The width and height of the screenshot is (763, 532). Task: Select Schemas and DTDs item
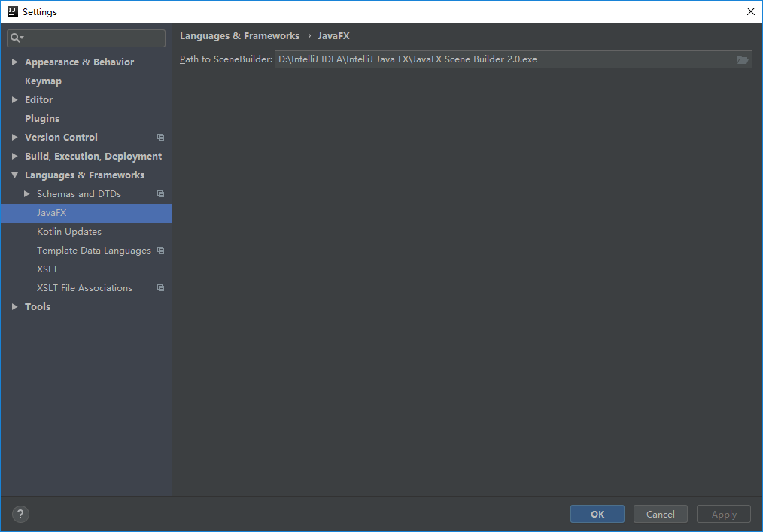pos(79,194)
